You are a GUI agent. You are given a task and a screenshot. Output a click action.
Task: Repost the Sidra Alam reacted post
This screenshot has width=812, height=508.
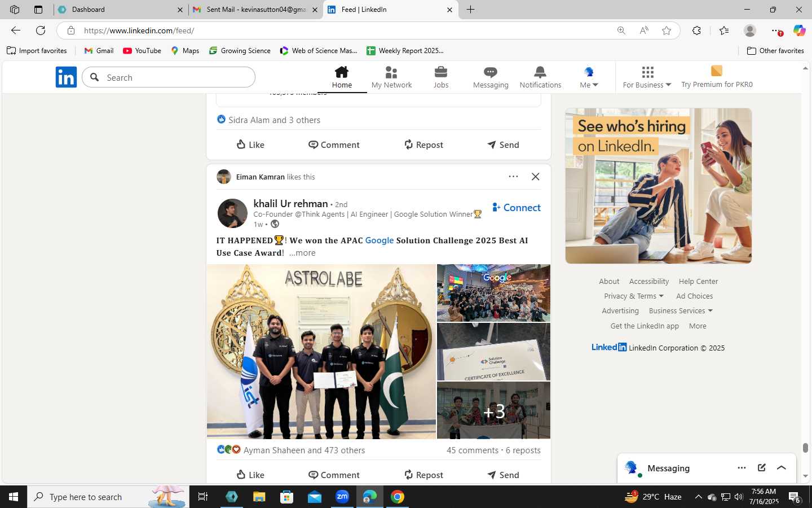point(423,144)
